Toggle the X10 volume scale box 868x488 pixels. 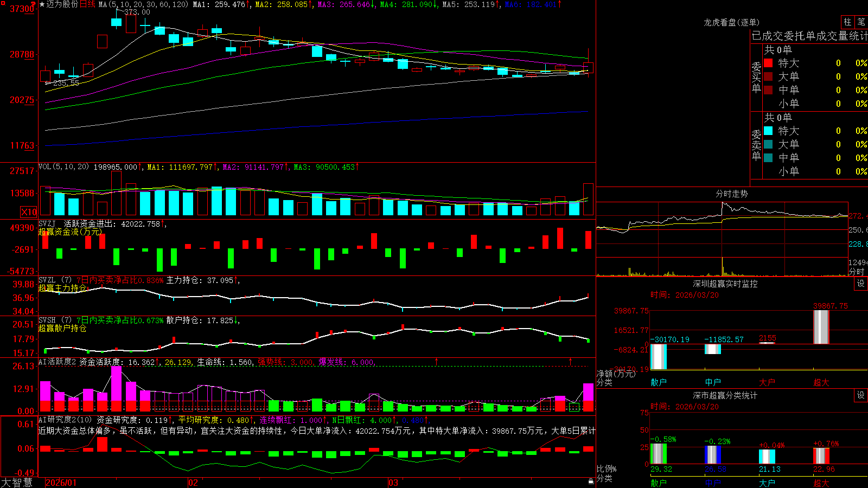click(29, 212)
